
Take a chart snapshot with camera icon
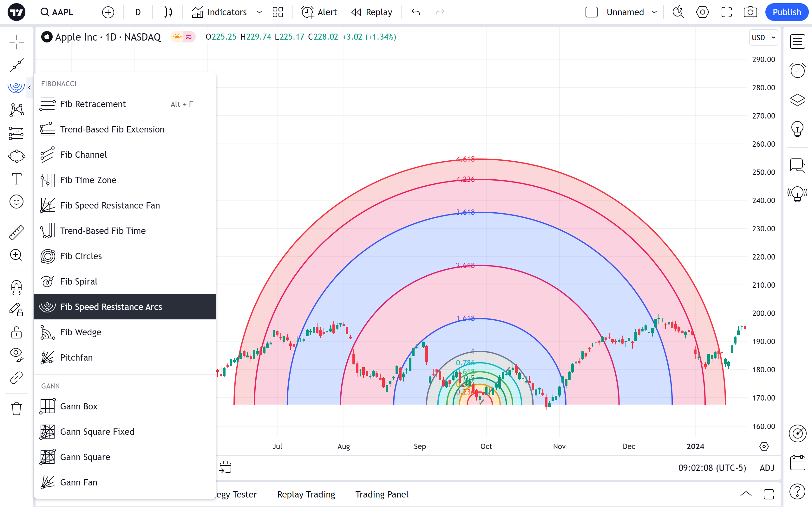pos(750,12)
